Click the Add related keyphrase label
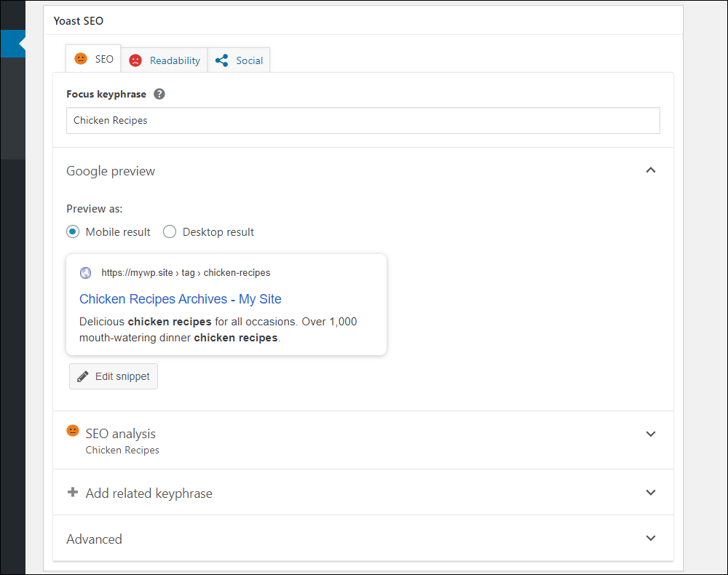Screen dimensions: 728x575 click(149, 493)
